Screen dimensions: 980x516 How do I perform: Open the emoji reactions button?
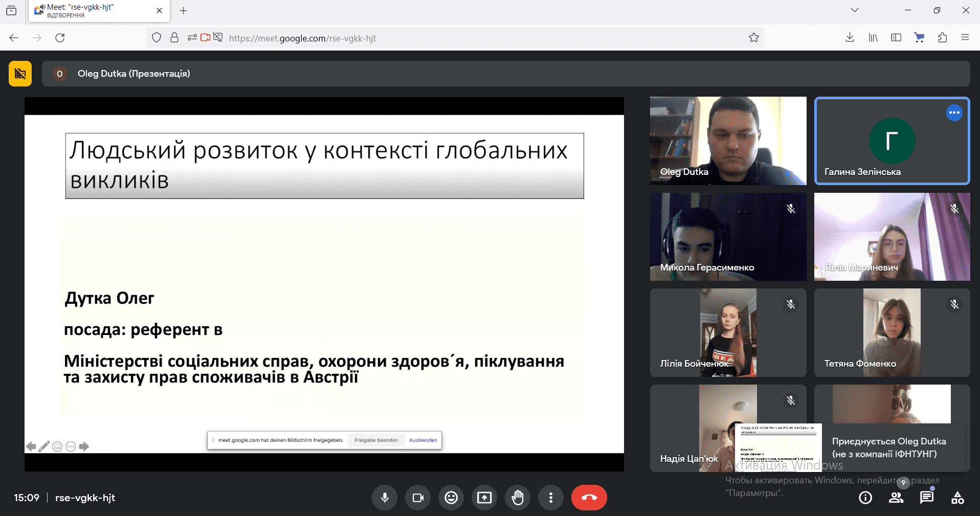(451, 498)
